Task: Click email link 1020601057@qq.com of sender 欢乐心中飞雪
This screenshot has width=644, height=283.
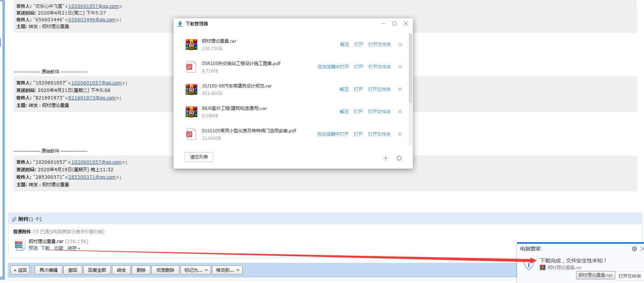Action: [x=93, y=6]
